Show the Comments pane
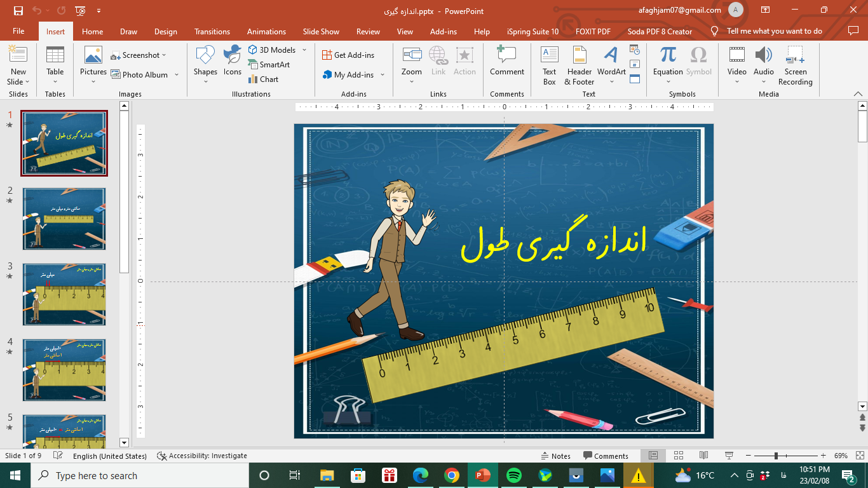Viewport: 868px width, 488px height. (x=607, y=456)
